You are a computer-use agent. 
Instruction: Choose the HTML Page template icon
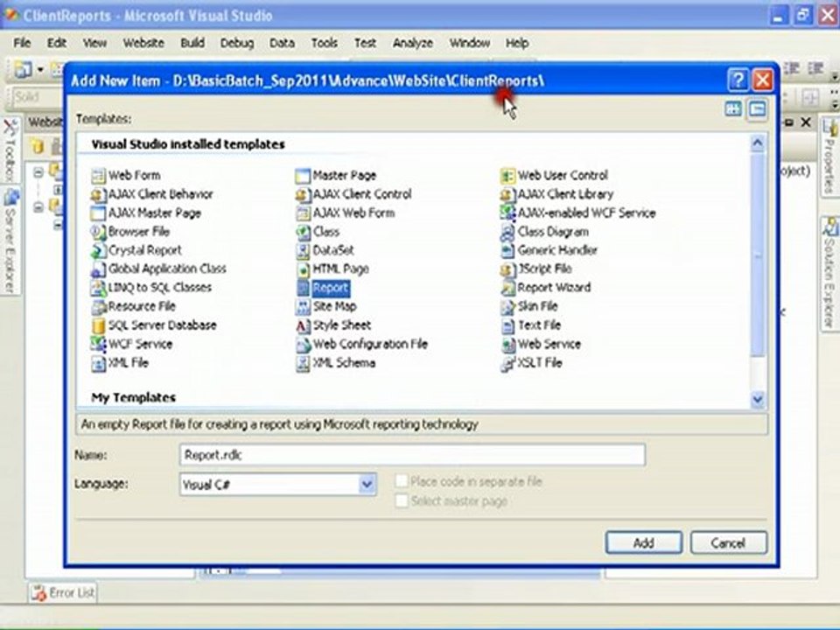click(303, 269)
